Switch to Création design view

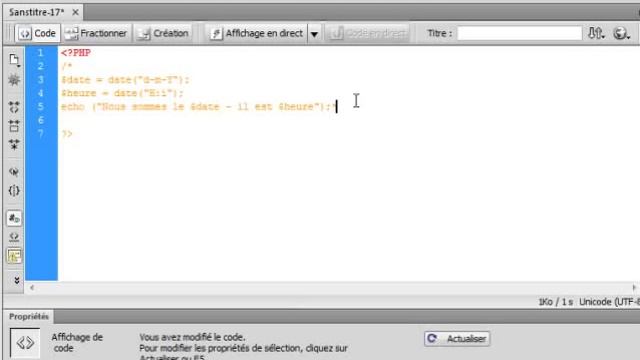tap(163, 33)
